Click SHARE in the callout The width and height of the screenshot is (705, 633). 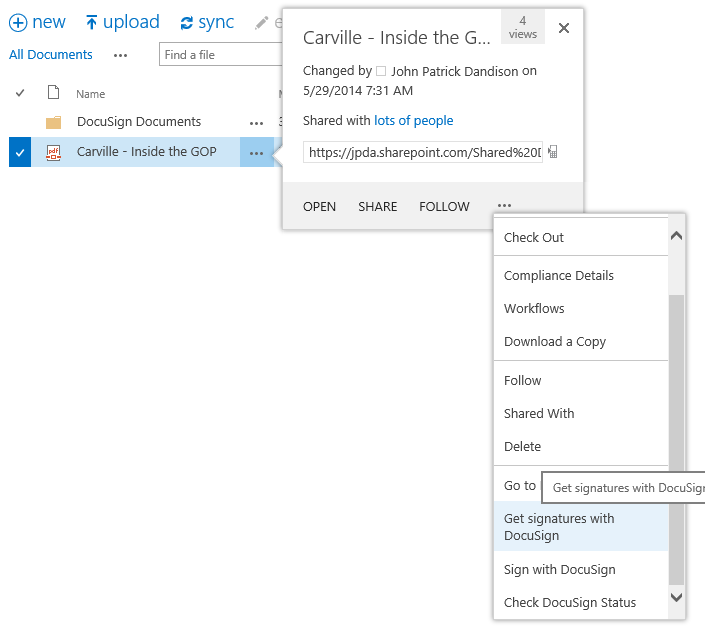pyautogui.click(x=378, y=206)
